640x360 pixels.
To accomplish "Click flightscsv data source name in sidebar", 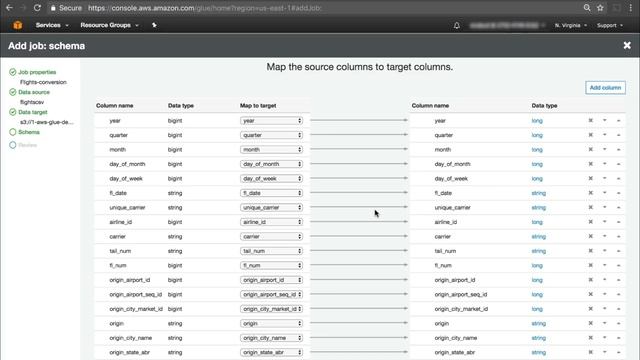I will (x=31, y=102).
